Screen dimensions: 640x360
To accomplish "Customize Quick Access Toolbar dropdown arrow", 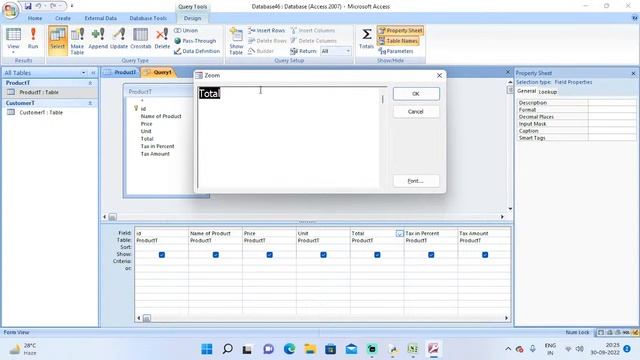I will [x=72, y=6].
